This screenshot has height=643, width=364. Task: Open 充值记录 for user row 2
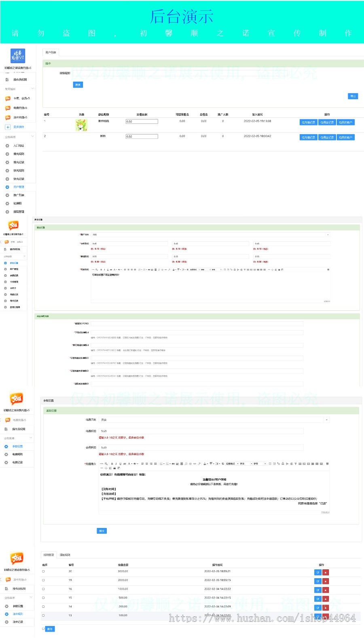309,138
